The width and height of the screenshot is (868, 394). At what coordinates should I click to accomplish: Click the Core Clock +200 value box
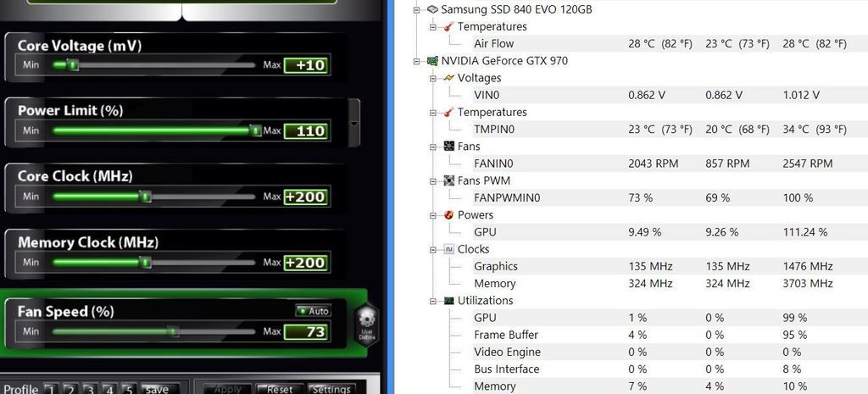click(307, 197)
